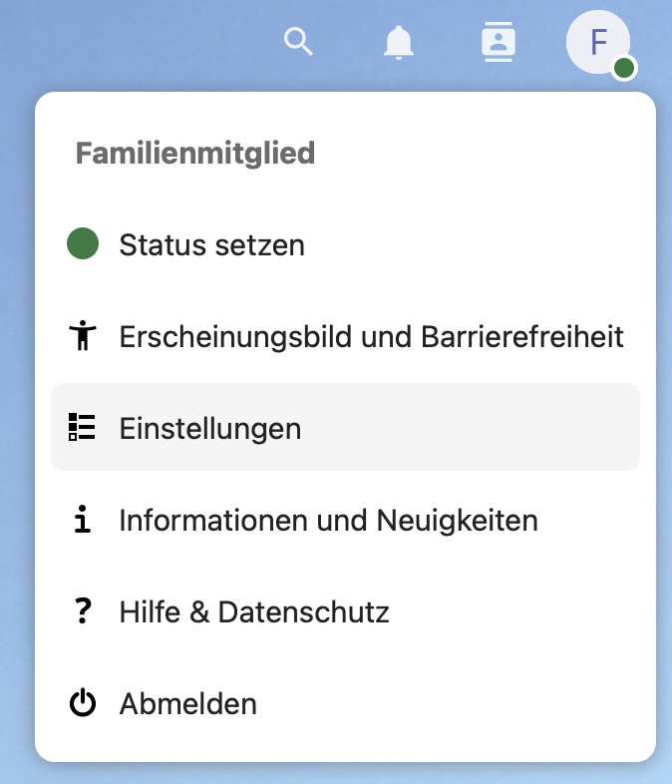Click the blue background below the menu

pos(336,773)
